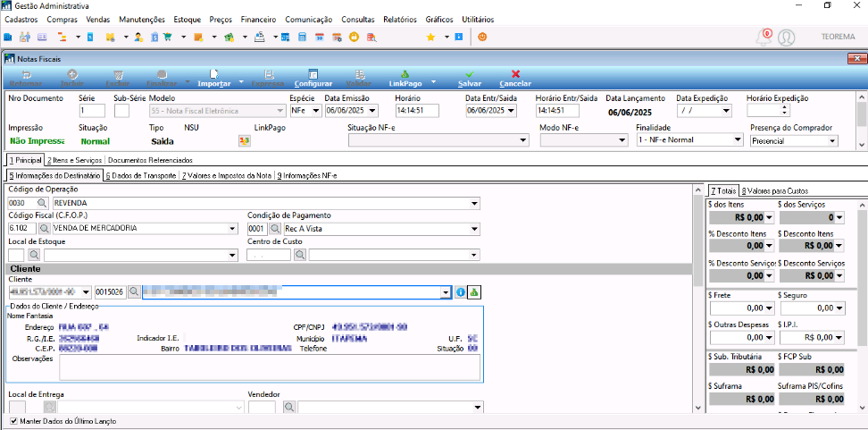Screen dimensions: 868x430
Task: Open search magnifier for Vendedor
Action: (x=289, y=408)
